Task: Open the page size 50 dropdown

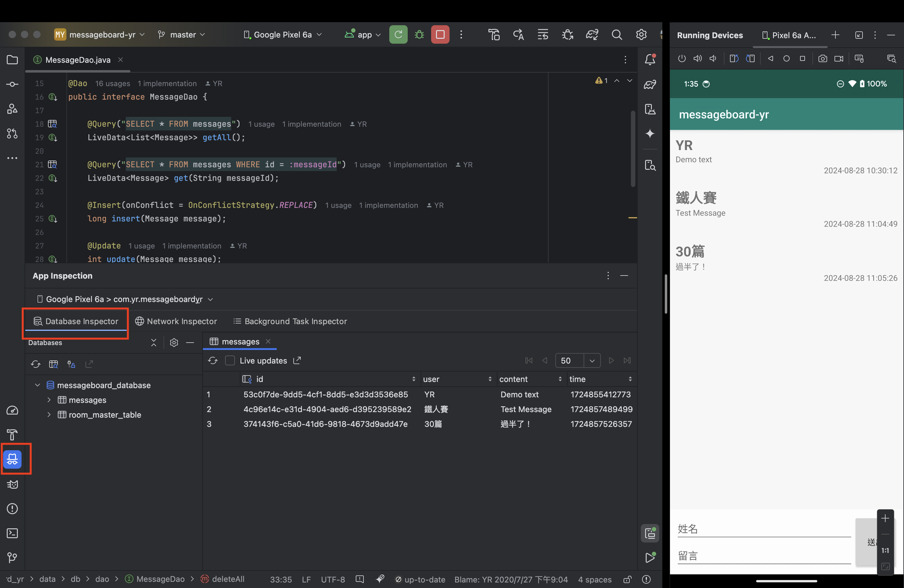Action: [592, 360]
